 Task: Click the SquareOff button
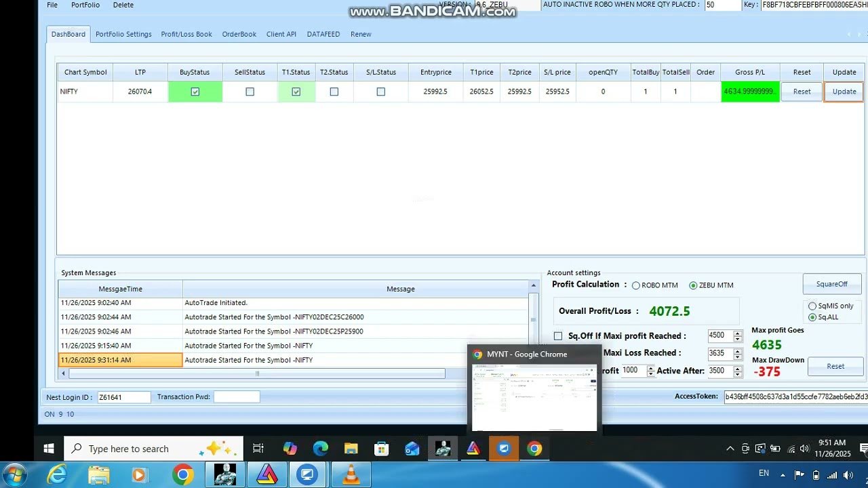(x=832, y=284)
